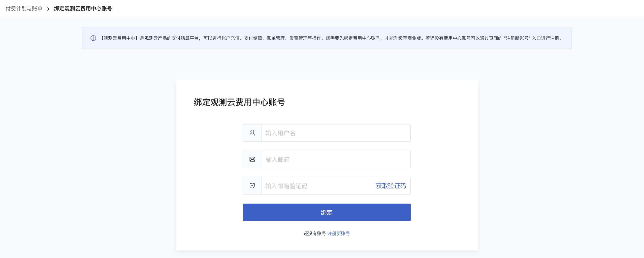Click the card heading 绑定观测云费用中心账号
The width and height of the screenshot is (644, 258).
coord(239,102)
